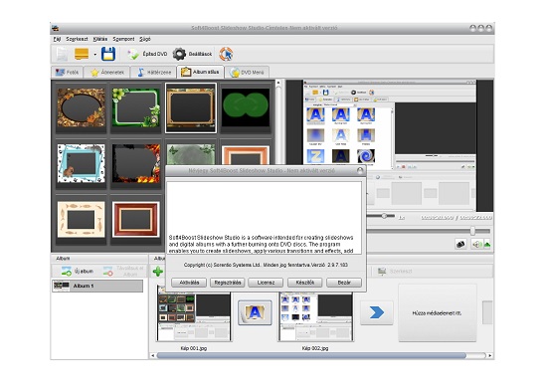Click the Építsd DVD toolbar button
Image resolution: width=547 pixels, height=392 pixels.
tap(147, 54)
